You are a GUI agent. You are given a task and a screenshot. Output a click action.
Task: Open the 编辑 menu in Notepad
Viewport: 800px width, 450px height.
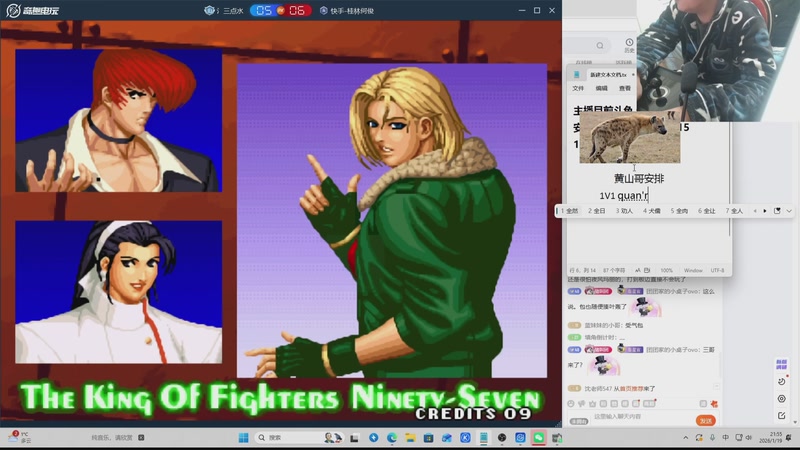tap(602, 88)
